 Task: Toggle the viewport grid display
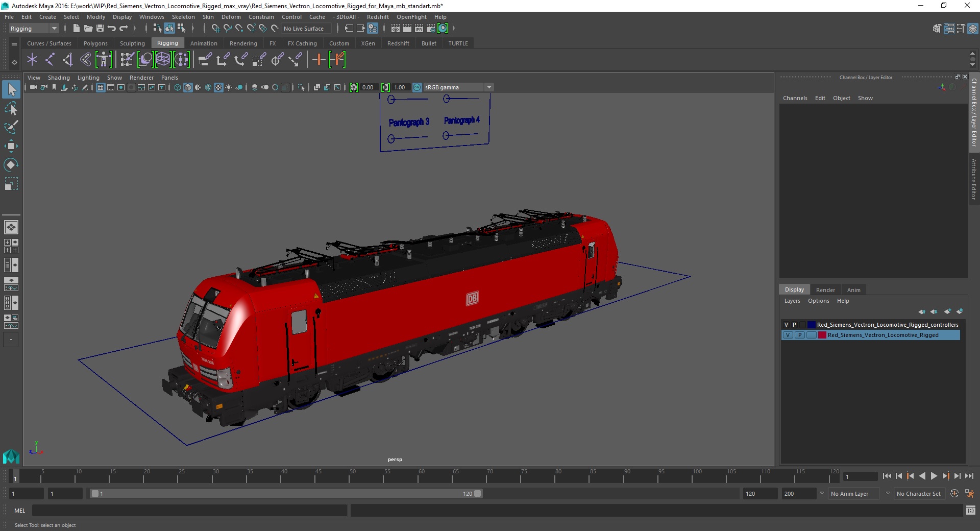click(x=101, y=87)
